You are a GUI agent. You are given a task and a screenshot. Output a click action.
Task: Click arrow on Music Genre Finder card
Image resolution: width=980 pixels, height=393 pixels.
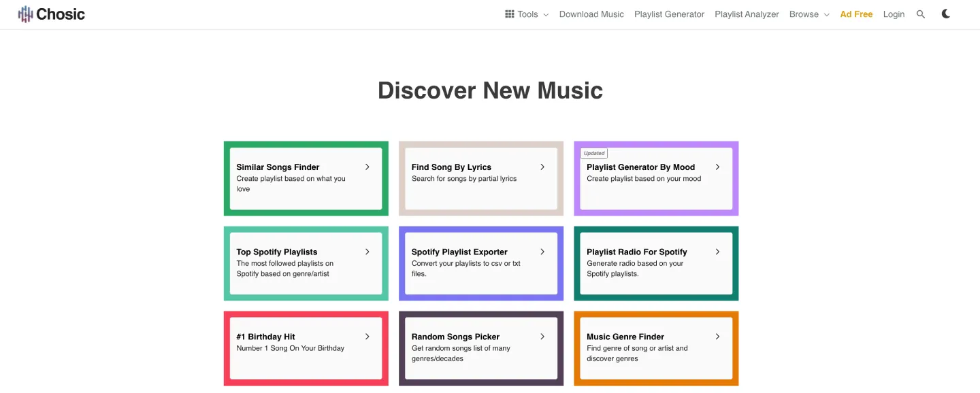(x=717, y=337)
